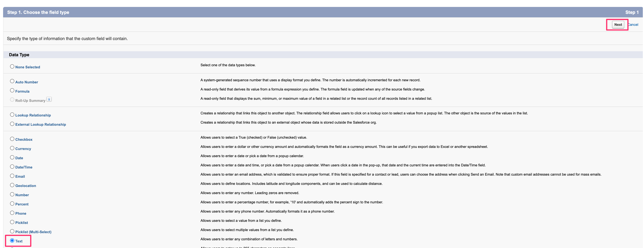Click 'Select one of the data types below' text
Viewport: 644px width, 248px height.
click(x=228, y=65)
